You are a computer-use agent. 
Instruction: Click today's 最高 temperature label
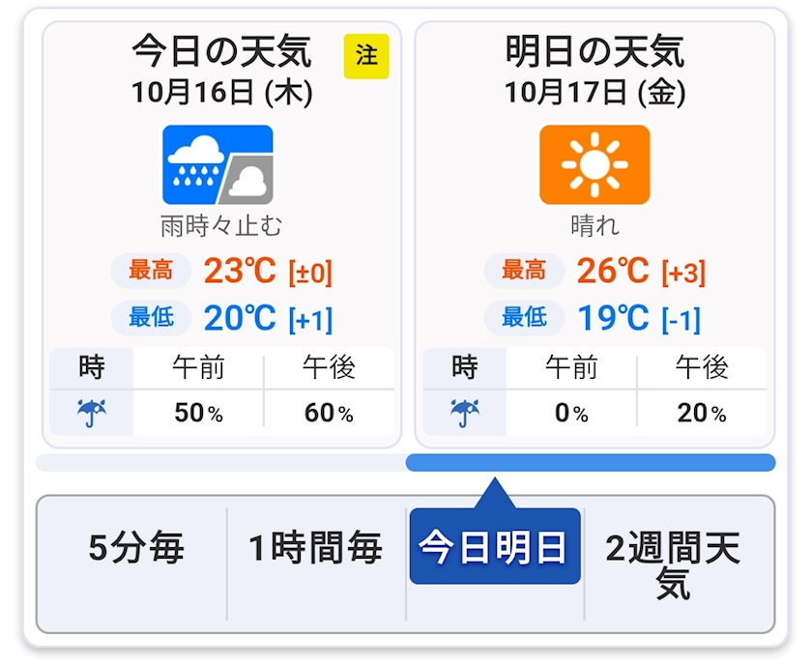(x=151, y=271)
